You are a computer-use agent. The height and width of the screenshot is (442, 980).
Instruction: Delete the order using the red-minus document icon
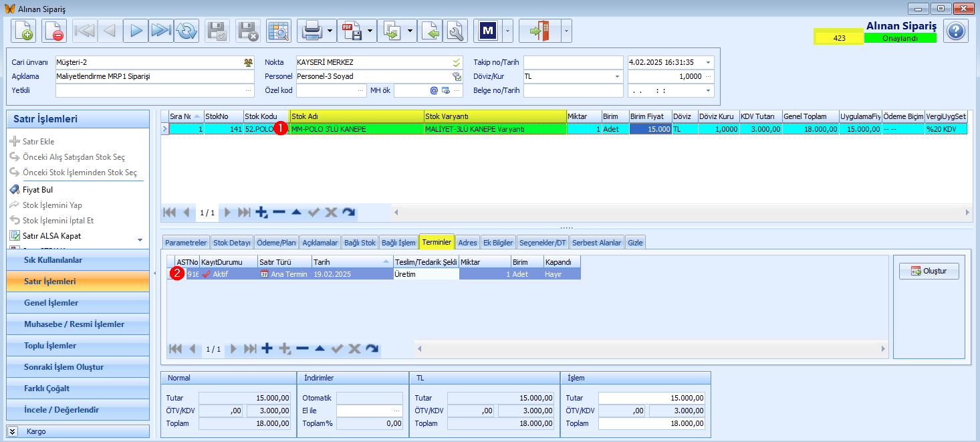coord(54,31)
